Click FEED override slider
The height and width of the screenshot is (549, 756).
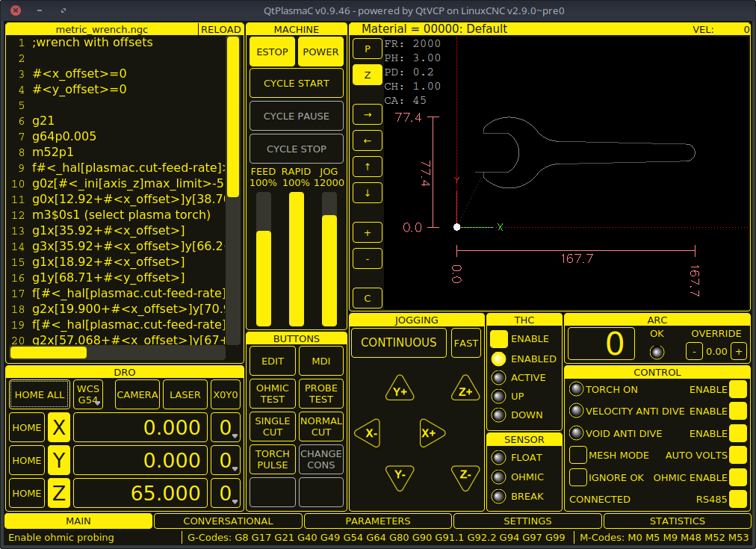[x=263, y=259]
